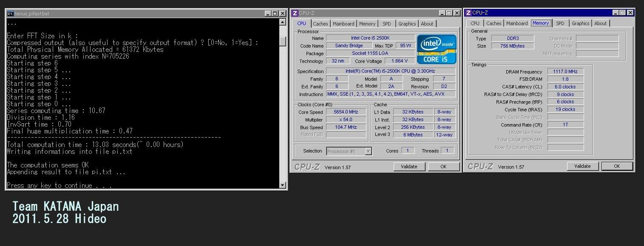Click the Intel Core i5 inside logo badge
The image size is (644, 246).
click(x=437, y=49)
